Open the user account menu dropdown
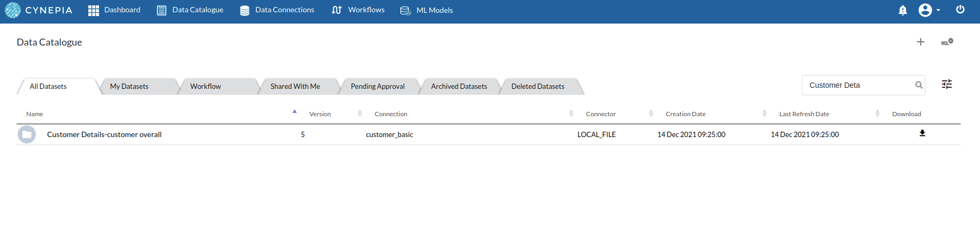 pos(929,10)
